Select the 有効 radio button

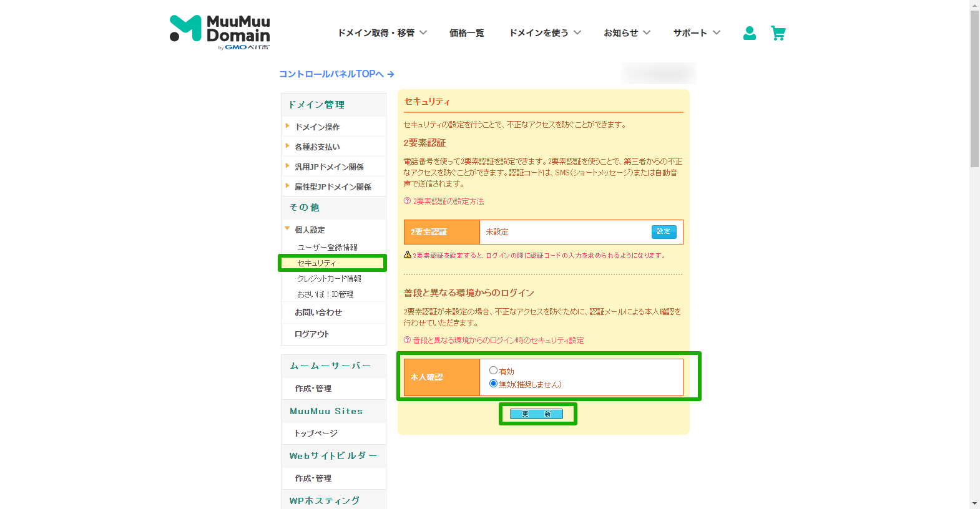pos(493,371)
